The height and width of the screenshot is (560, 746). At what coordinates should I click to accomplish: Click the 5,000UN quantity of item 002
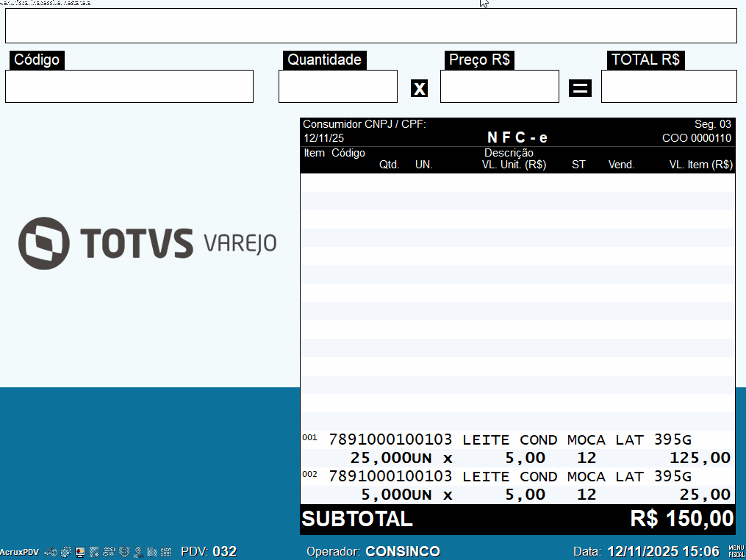[396, 495]
